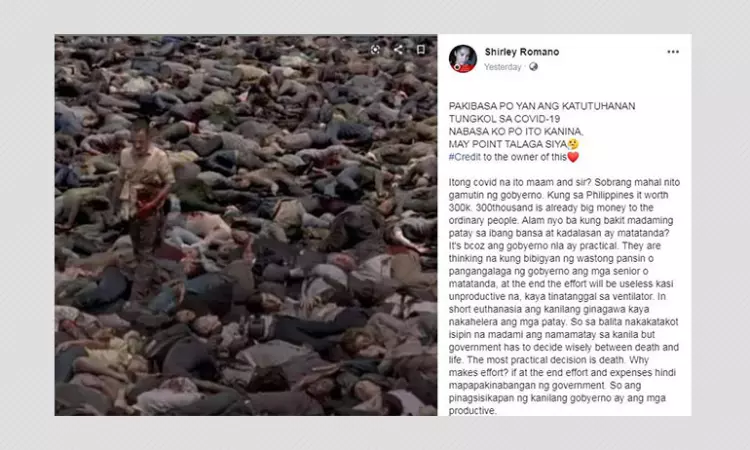Viewport: 750px width, 450px height.
Task: Click the worried face emoji
Action: [573, 144]
